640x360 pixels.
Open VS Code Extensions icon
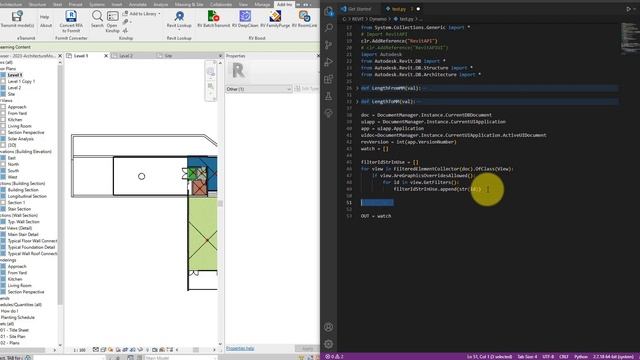pos(329,79)
